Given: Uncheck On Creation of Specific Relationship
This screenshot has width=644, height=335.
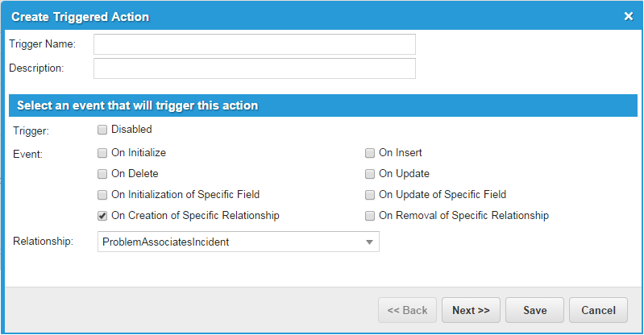Looking at the screenshot, I should (102, 216).
